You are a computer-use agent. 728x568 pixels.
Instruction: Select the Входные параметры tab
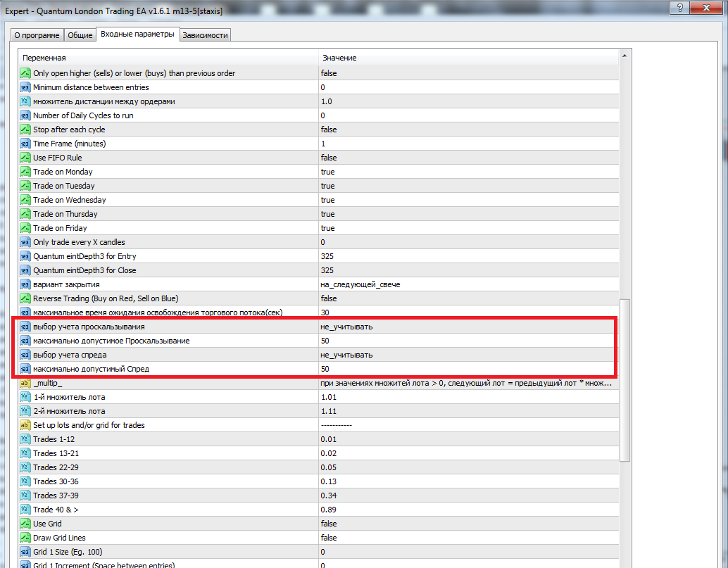click(x=137, y=34)
